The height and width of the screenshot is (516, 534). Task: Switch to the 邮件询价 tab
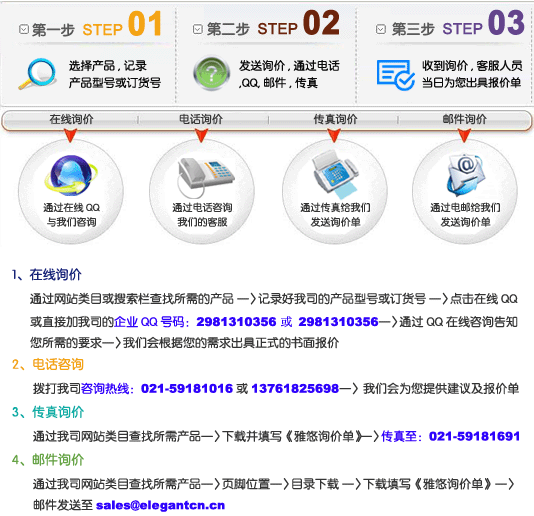point(464,120)
